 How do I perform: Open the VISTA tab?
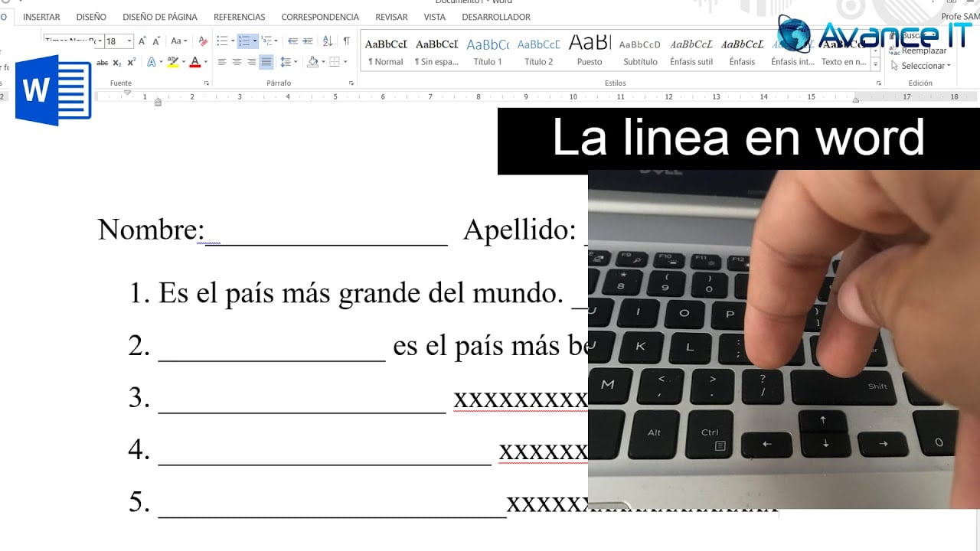tap(434, 17)
